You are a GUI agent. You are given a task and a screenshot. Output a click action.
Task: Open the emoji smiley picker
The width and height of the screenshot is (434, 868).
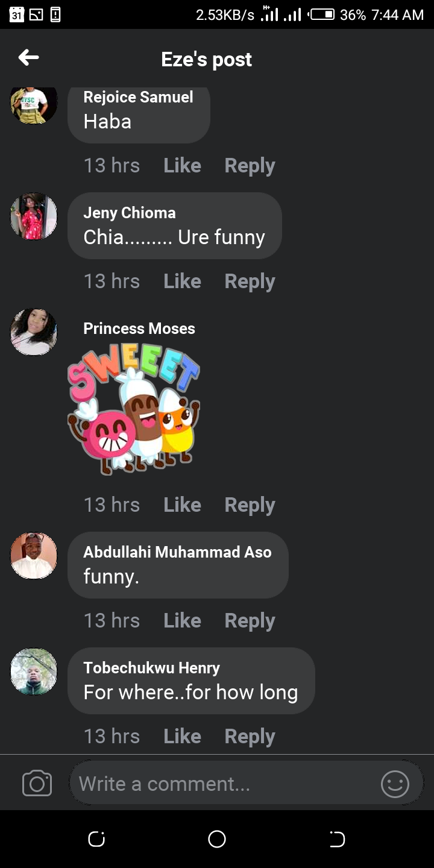pyautogui.click(x=395, y=784)
